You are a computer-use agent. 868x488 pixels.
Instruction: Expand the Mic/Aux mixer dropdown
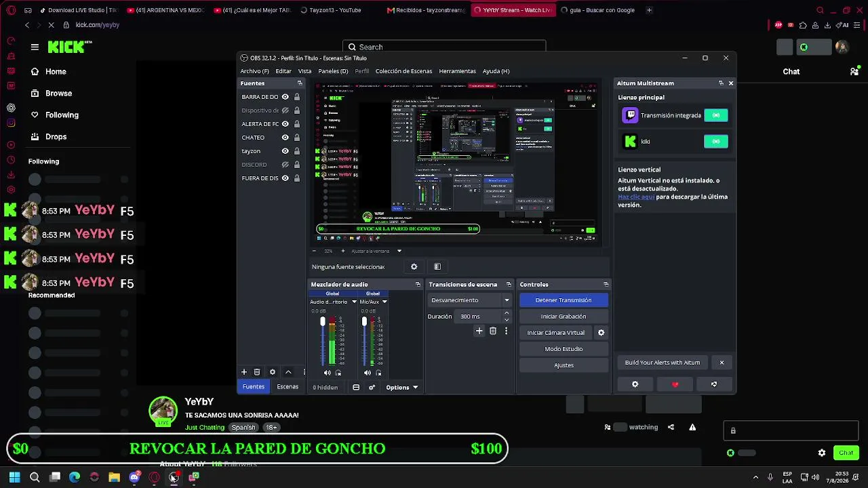pos(384,302)
